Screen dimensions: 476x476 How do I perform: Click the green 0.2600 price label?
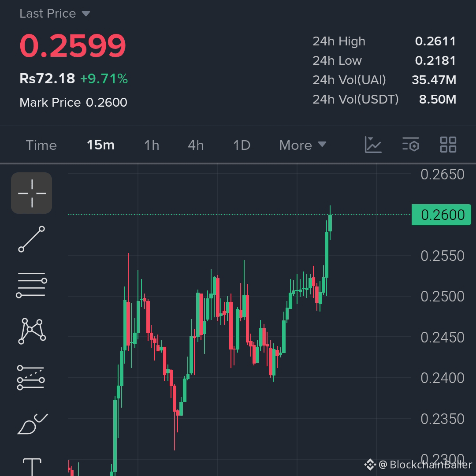pyautogui.click(x=441, y=215)
